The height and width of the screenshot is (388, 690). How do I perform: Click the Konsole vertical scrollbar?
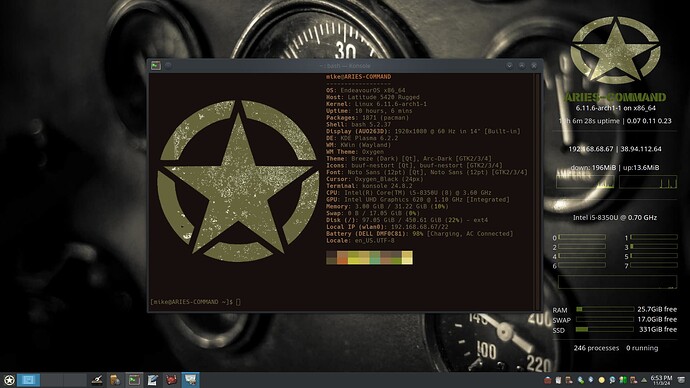(x=537, y=192)
